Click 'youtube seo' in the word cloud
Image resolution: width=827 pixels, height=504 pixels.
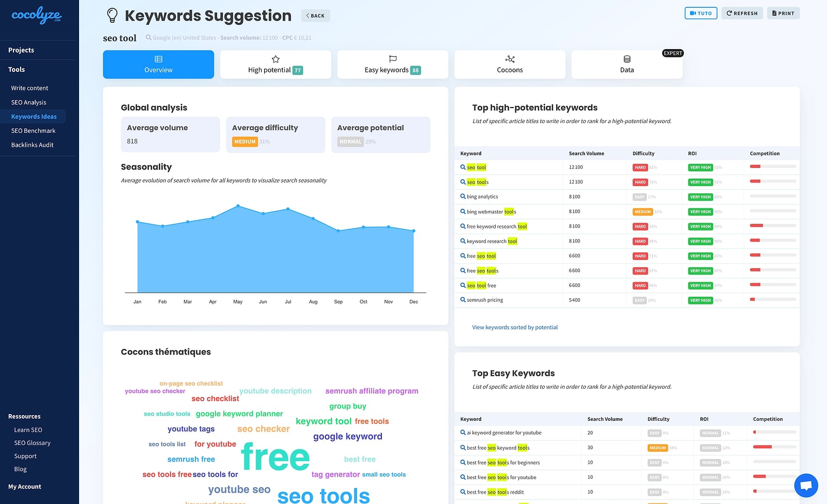point(239,489)
